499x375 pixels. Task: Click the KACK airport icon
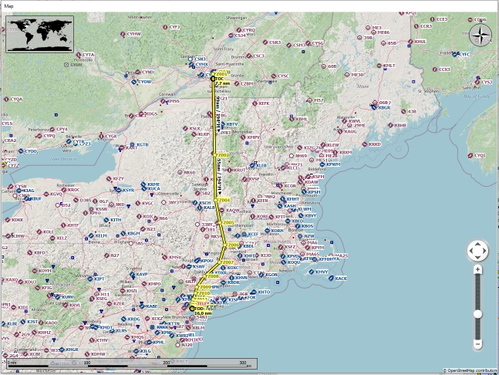[x=331, y=278]
